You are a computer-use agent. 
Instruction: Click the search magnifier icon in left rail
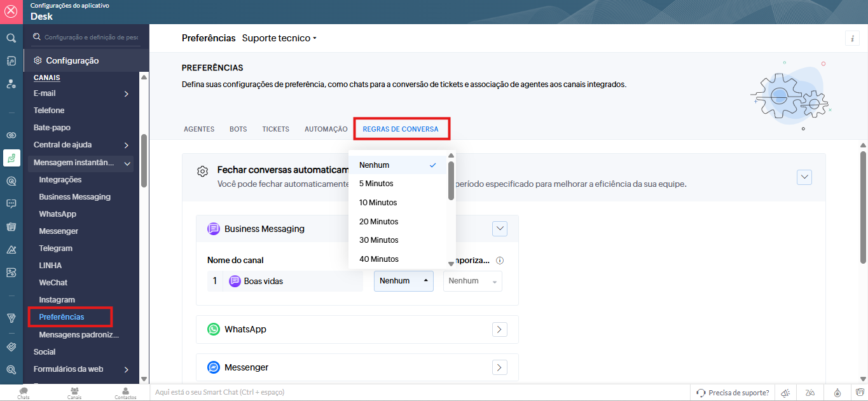pyautogui.click(x=11, y=38)
